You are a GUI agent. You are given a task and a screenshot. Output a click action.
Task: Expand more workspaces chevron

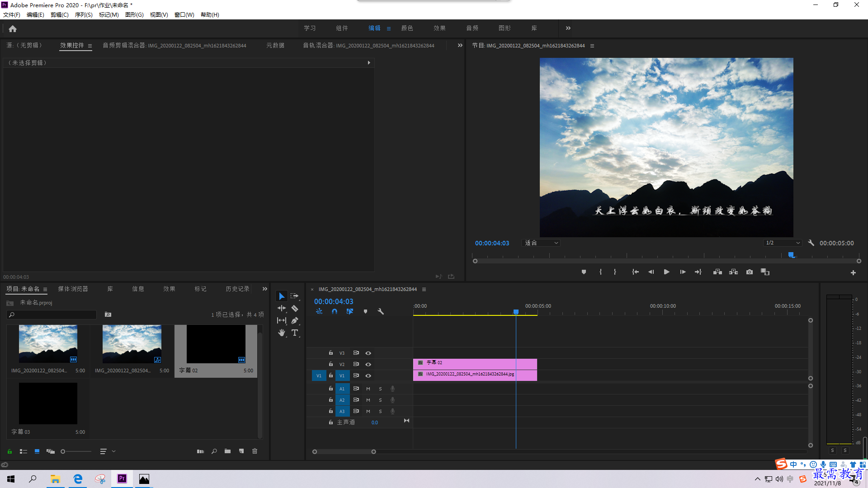tap(568, 28)
